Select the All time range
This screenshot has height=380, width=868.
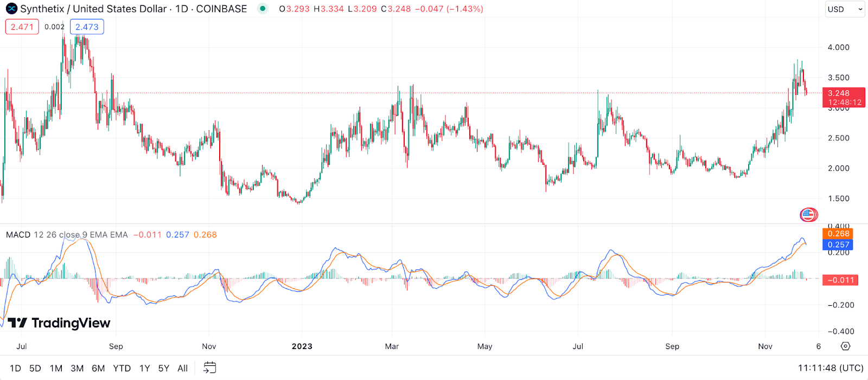pyautogui.click(x=183, y=368)
